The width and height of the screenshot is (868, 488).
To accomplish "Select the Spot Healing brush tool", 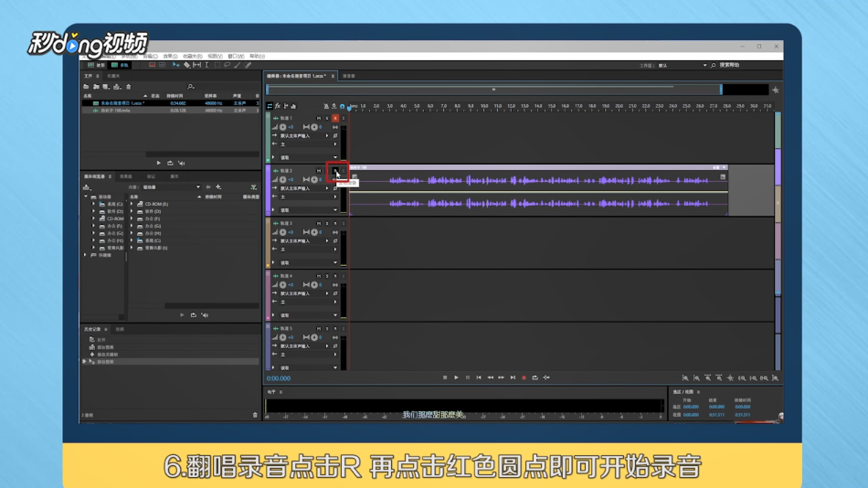I will [248, 65].
